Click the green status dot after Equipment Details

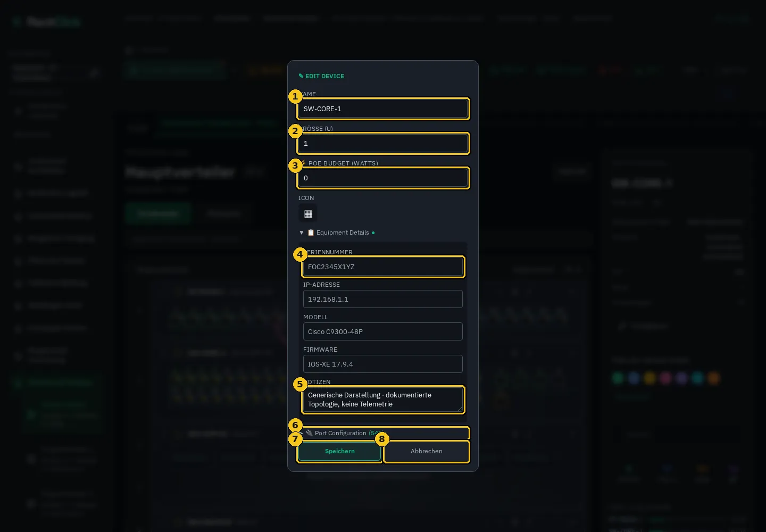(373, 232)
